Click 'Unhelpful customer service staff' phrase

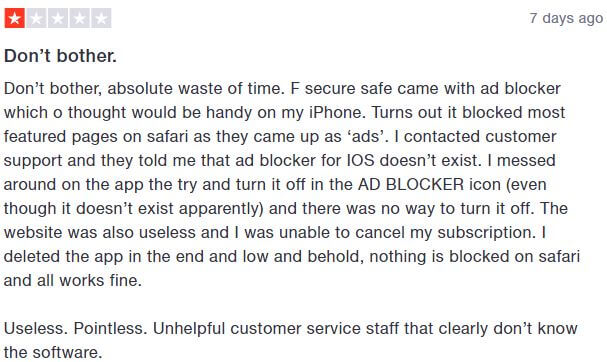click(276, 329)
